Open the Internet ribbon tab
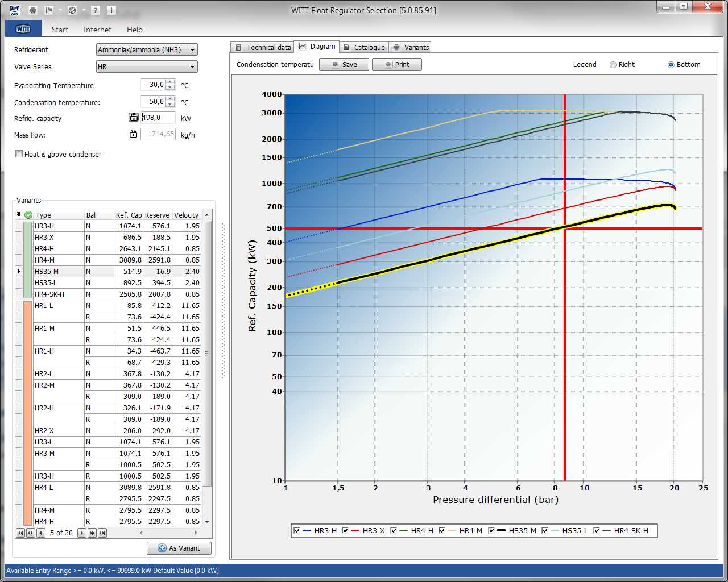The height and width of the screenshot is (582, 728). (97, 30)
